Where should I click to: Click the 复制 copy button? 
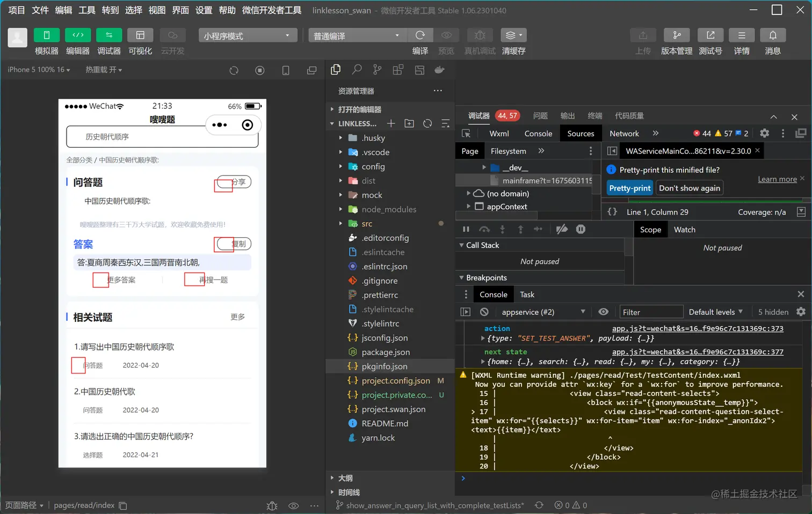(x=234, y=244)
